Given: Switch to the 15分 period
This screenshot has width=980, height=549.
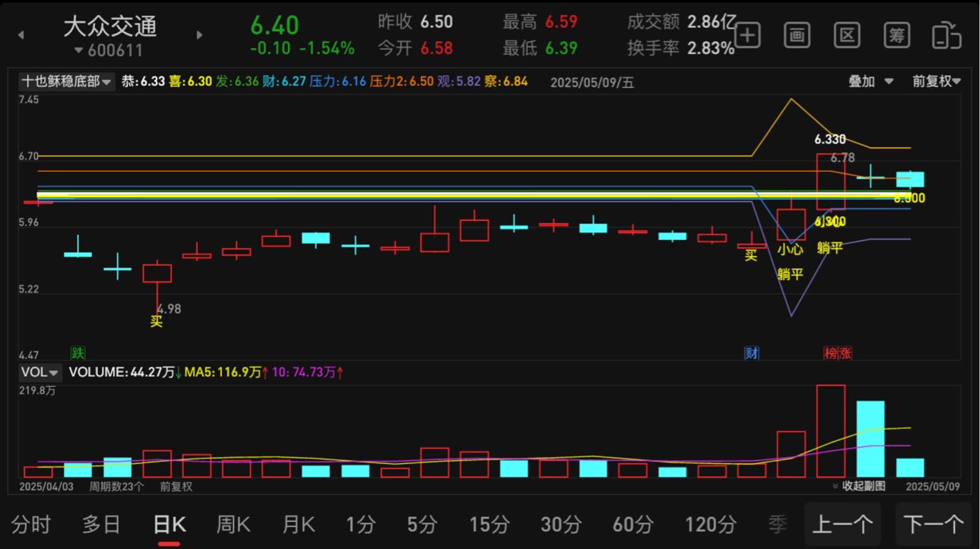Looking at the screenshot, I should point(489,525).
